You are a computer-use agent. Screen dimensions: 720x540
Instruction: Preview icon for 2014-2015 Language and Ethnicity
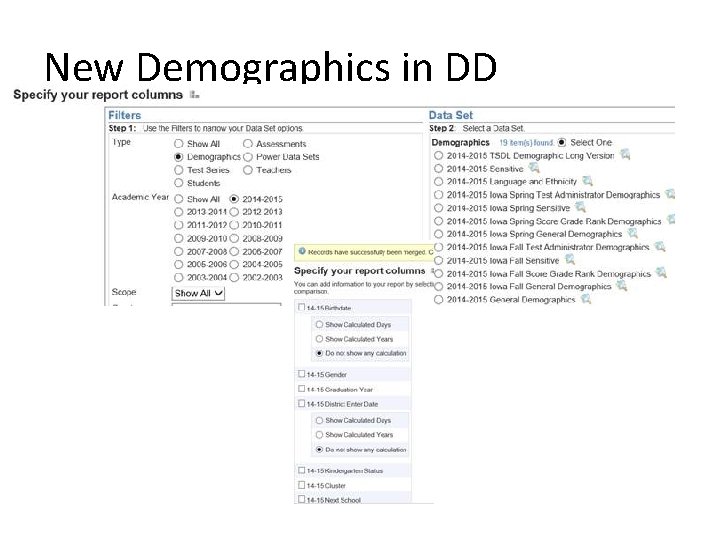[587, 180]
